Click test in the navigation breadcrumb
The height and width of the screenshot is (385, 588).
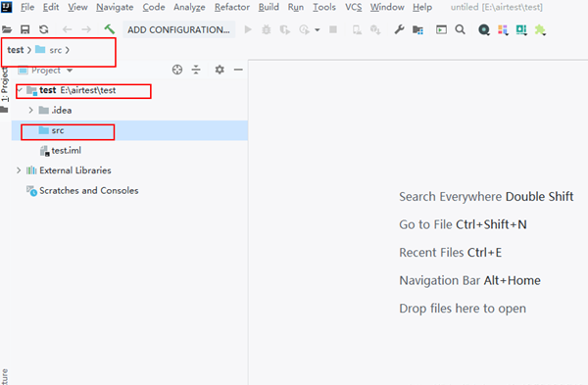pyautogui.click(x=16, y=50)
